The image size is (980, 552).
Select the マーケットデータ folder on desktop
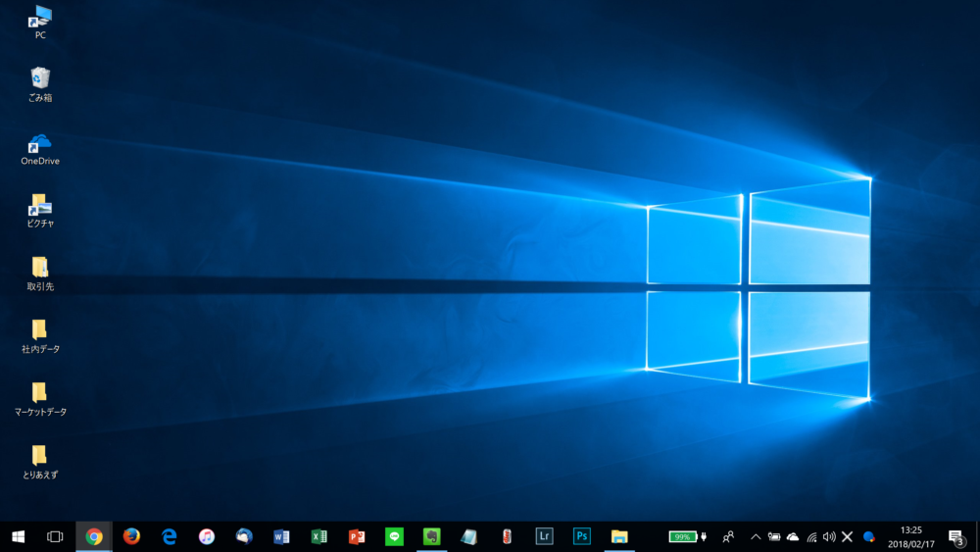[40, 399]
